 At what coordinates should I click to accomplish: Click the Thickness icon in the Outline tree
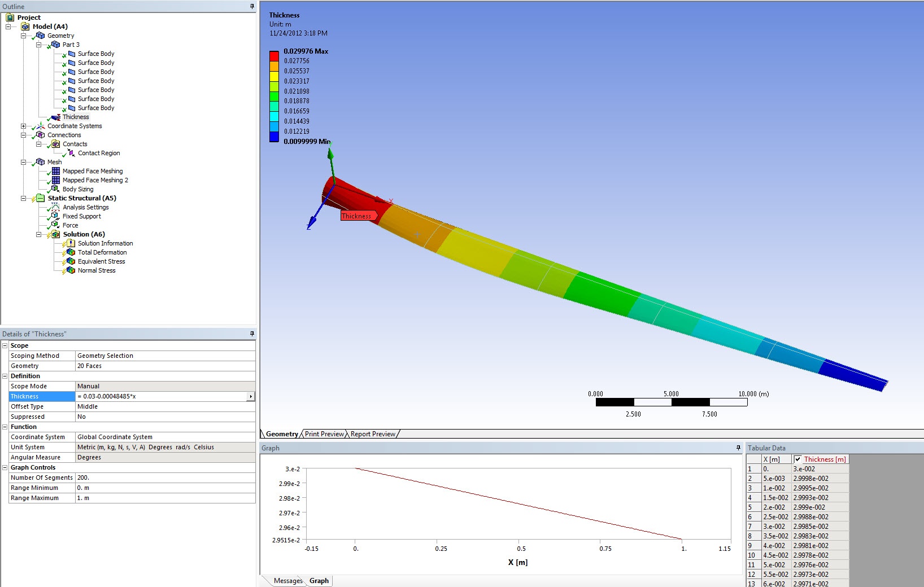(x=56, y=117)
